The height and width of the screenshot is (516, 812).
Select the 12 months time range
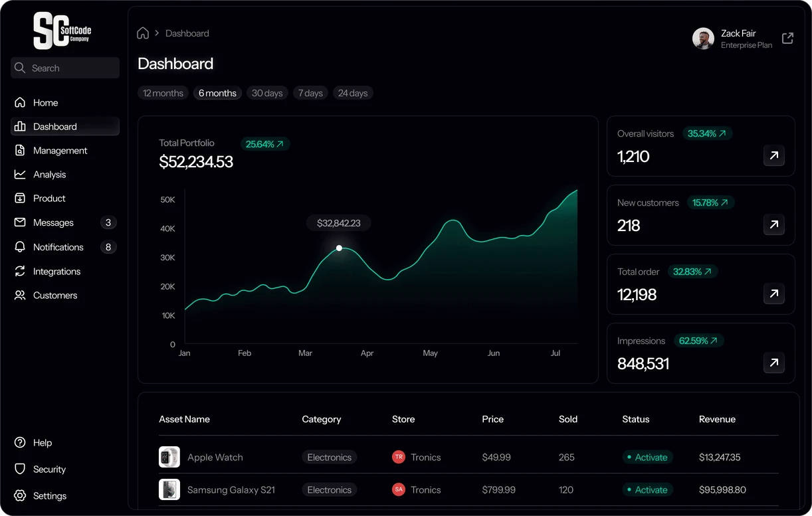point(163,93)
